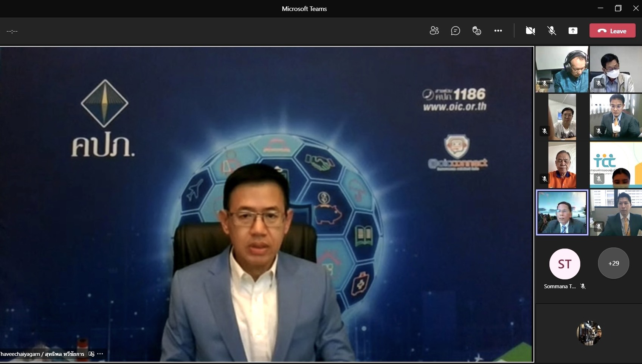Select the TCC logo participant thumbnail
Screen dimensions: 642x364
click(x=616, y=165)
